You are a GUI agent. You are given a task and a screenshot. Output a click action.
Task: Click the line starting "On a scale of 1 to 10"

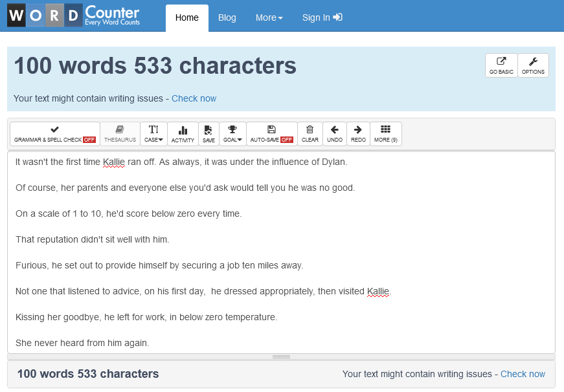click(x=129, y=213)
